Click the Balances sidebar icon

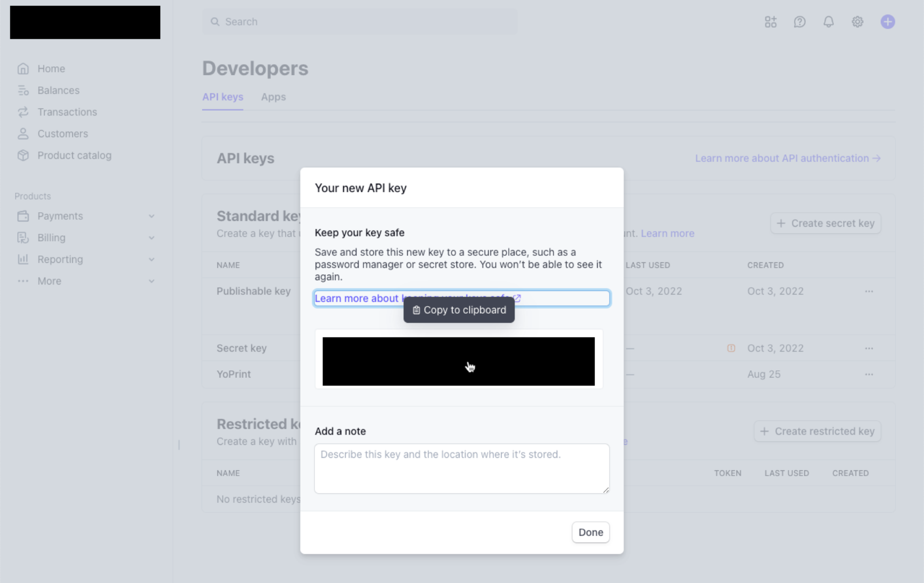pos(23,90)
